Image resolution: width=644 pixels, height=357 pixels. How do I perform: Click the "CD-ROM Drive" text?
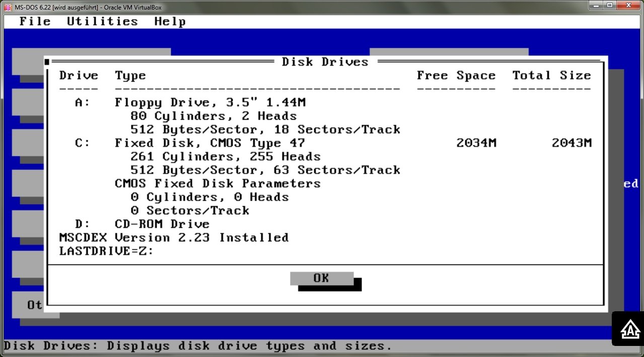click(162, 224)
